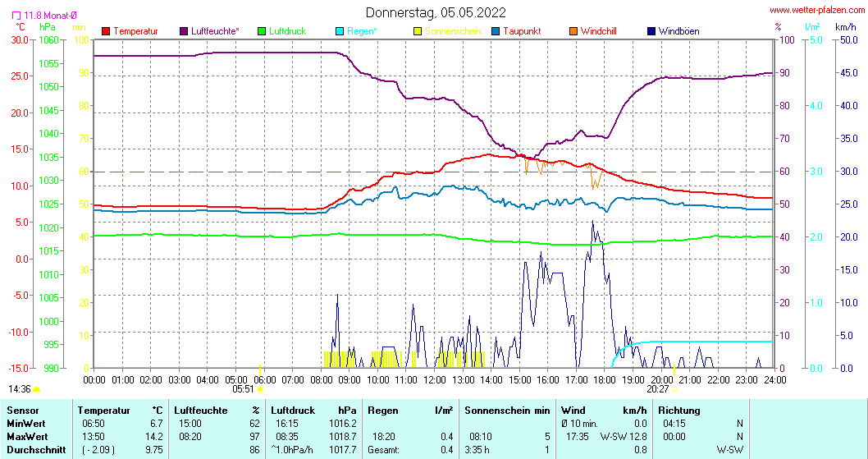Click the magenta Monat-Ø legend box

coord(16,16)
